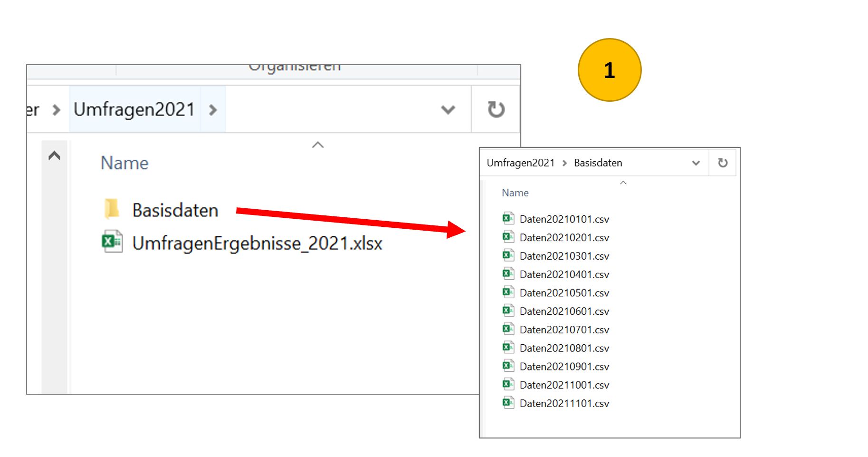Select Daten20210501.csv file name
868x457 pixels.
[x=564, y=293]
